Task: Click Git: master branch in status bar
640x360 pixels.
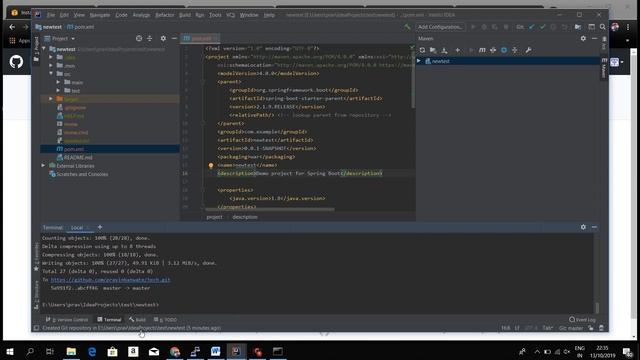Action: 571,328
